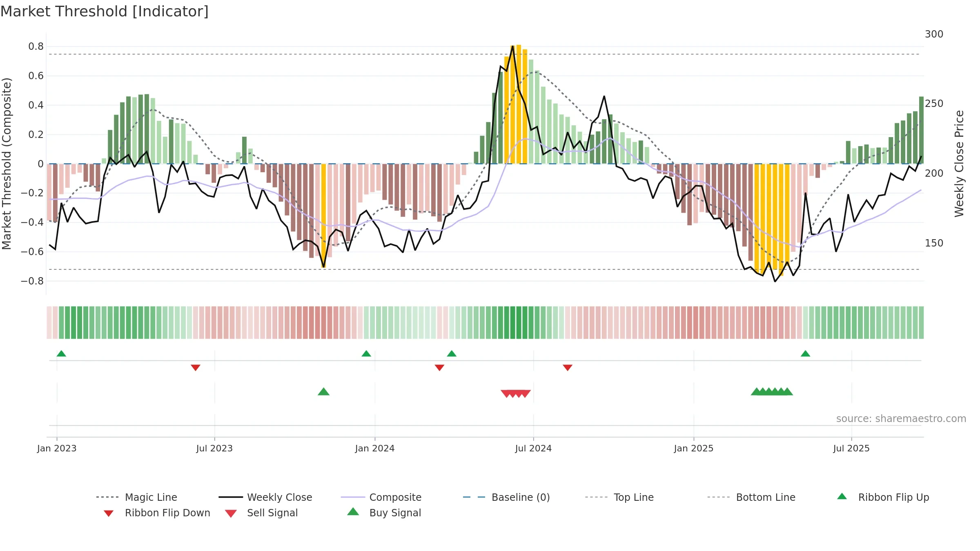
Task: Click the source: sharemaestro.com label
Action: (x=901, y=419)
